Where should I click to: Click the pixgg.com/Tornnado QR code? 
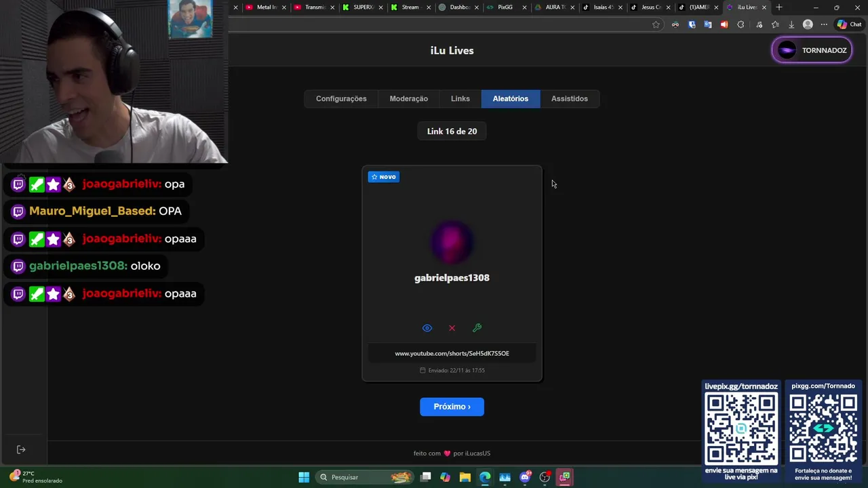(823, 428)
